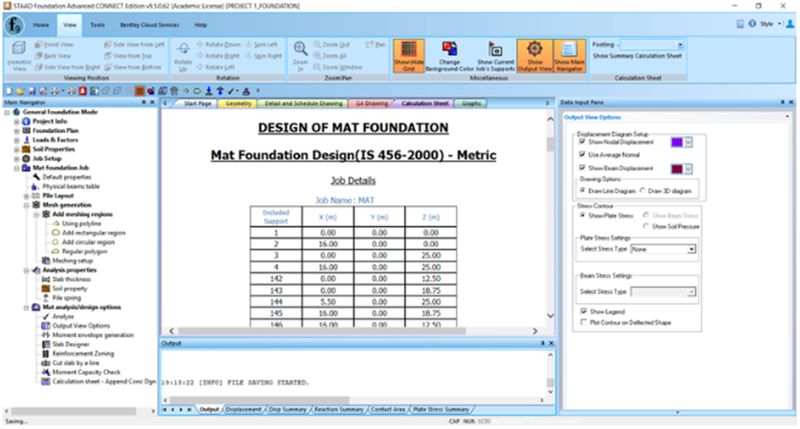
Task: Collapse the Mesh generation tree node
Action: (27, 204)
